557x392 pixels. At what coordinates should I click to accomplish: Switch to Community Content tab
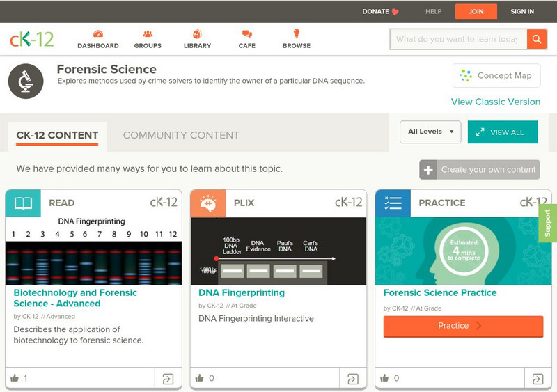point(181,135)
